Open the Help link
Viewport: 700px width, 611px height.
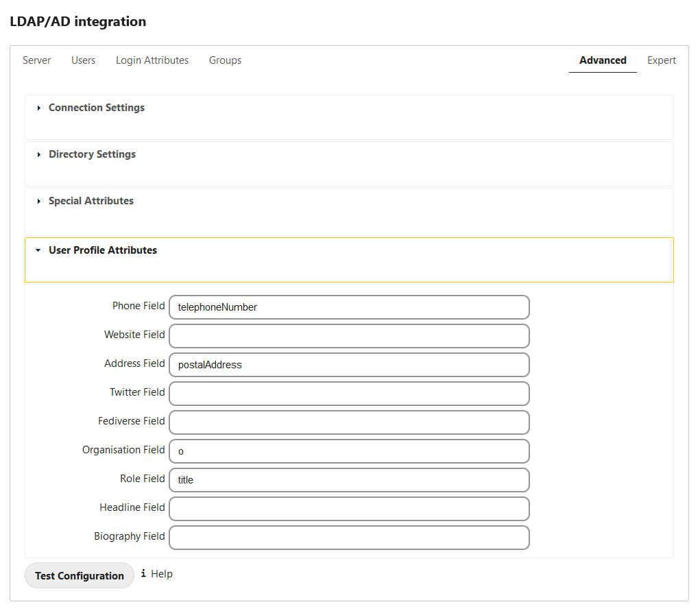tap(162, 573)
